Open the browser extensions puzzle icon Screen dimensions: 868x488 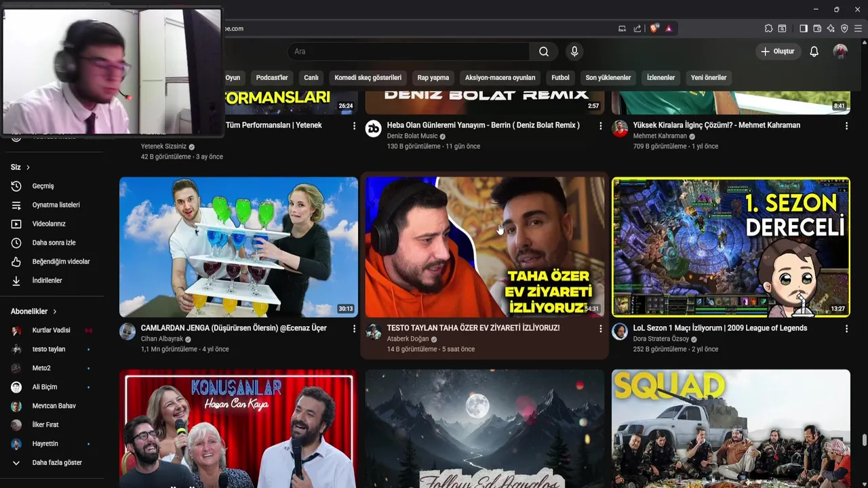pos(768,28)
